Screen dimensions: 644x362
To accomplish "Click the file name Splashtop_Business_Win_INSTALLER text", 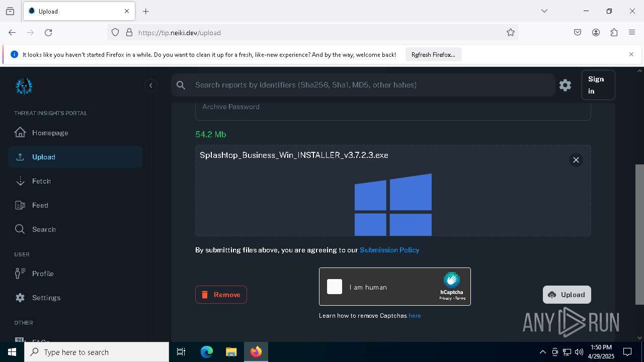I will (x=294, y=155).
